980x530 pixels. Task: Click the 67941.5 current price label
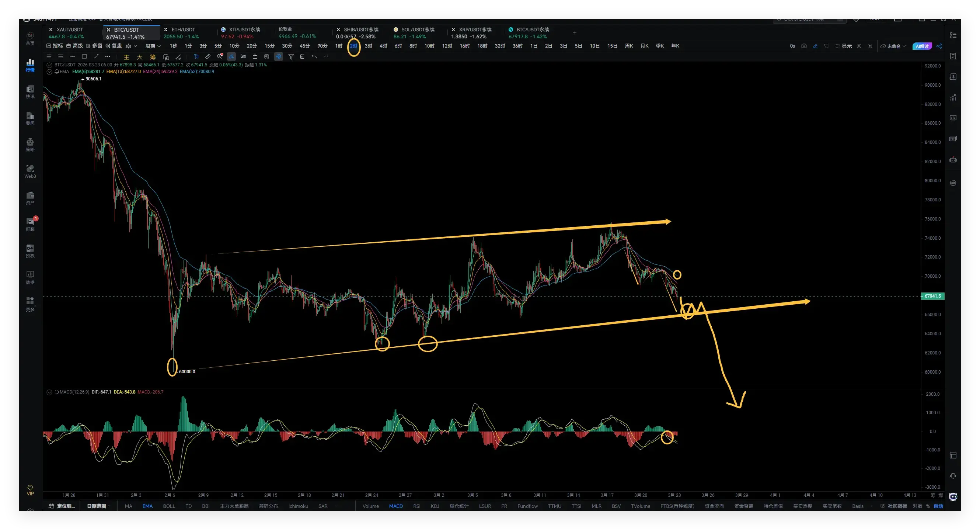(x=932, y=296)
